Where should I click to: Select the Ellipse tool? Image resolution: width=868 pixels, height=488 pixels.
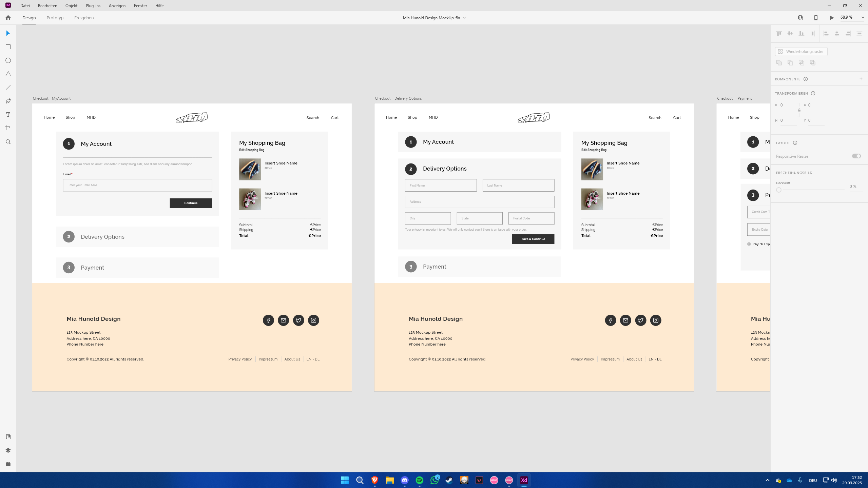tap(8, 60)
